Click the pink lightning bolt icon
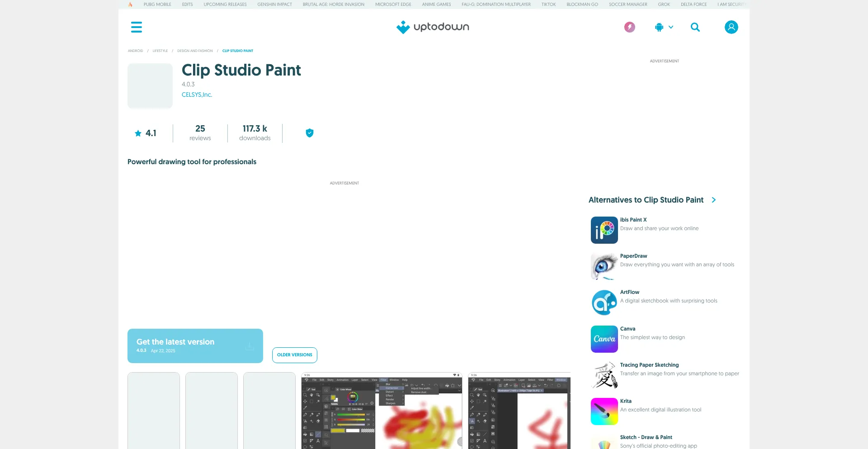 pyautogui.click(x=629, y=27)
